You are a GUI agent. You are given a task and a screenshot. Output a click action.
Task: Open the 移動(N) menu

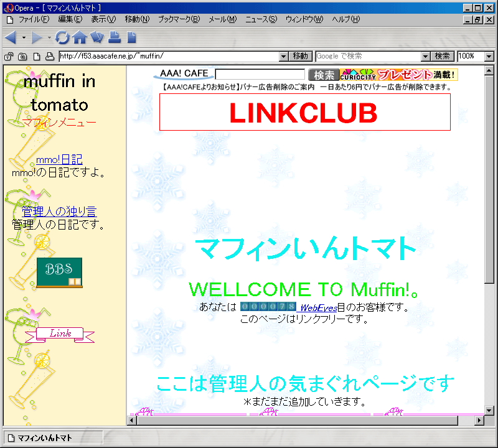pyautogui.click(x=137, y=20)
